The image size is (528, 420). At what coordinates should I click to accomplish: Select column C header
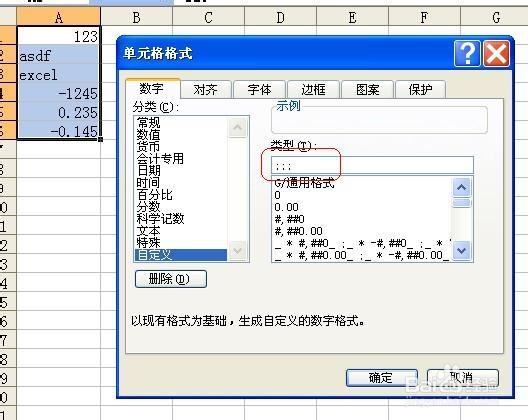(x=208, y=17)
